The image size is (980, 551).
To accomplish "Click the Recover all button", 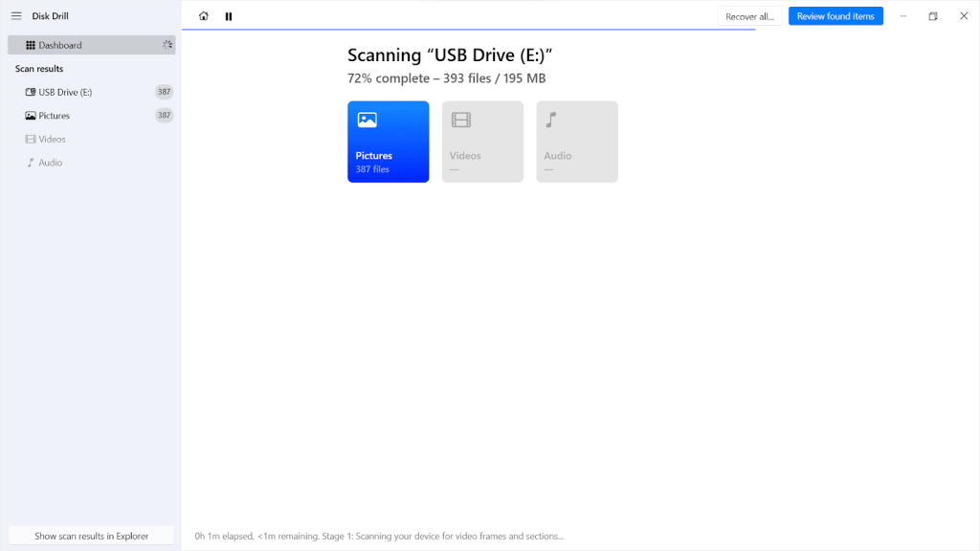I will 749,16.
